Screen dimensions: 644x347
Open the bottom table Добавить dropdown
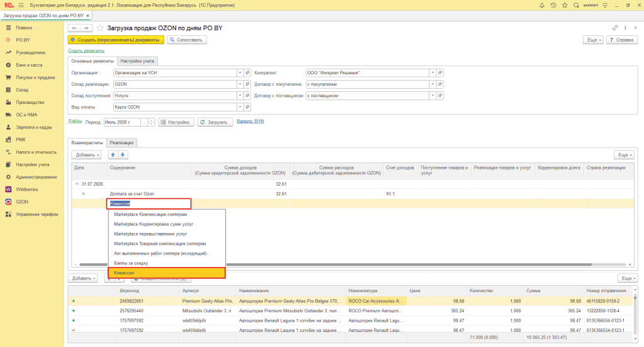pos(83,278)
